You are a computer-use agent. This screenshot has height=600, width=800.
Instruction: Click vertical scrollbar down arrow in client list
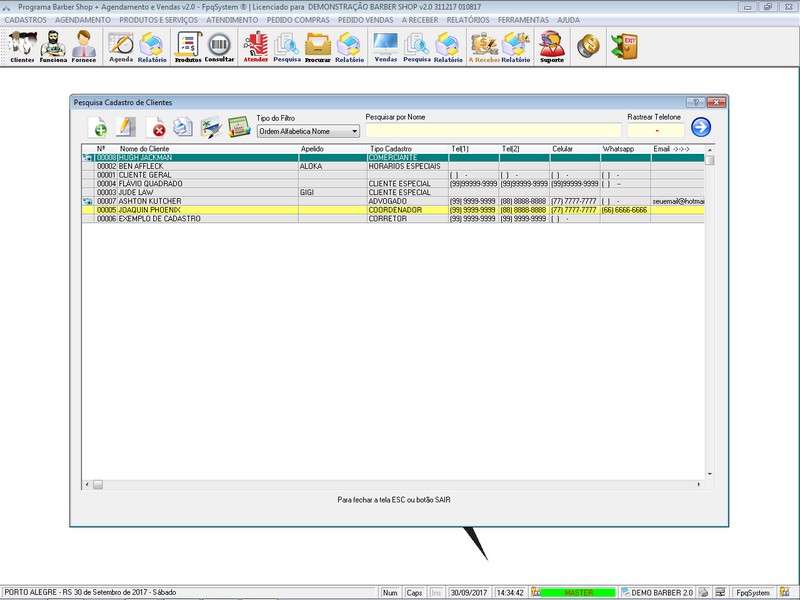710,474
